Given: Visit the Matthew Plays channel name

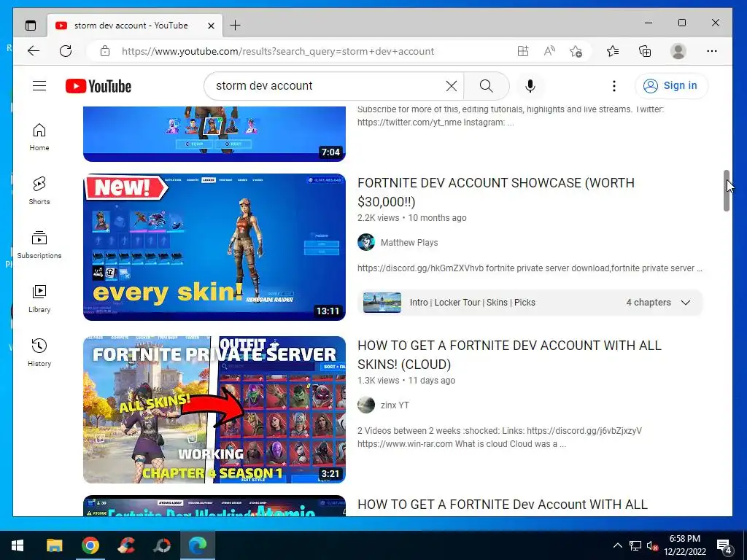Looking at the screenshot, I should tap(409, 242).
